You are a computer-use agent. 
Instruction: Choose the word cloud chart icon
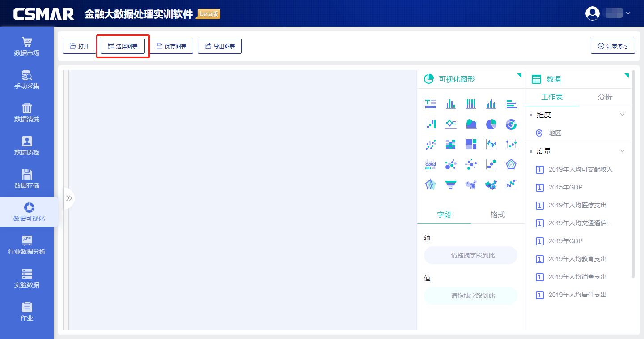430,164
